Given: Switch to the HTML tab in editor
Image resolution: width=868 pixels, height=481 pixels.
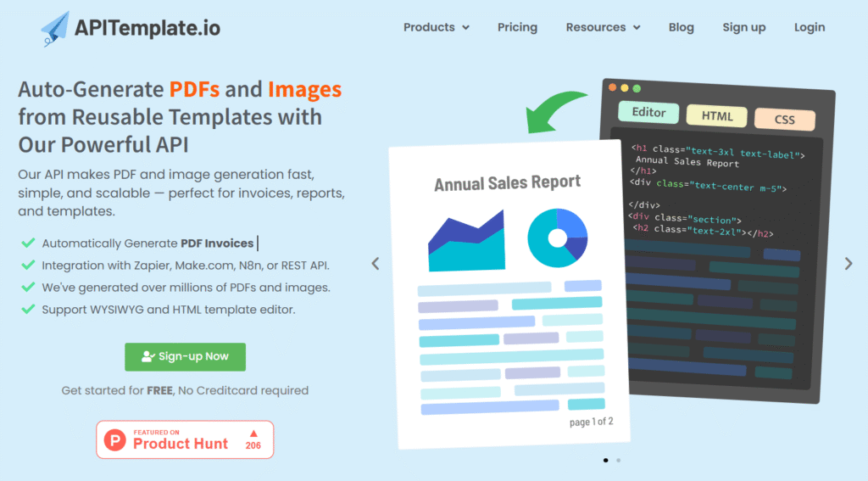Looking at the screenshot, I should (715, 117).
